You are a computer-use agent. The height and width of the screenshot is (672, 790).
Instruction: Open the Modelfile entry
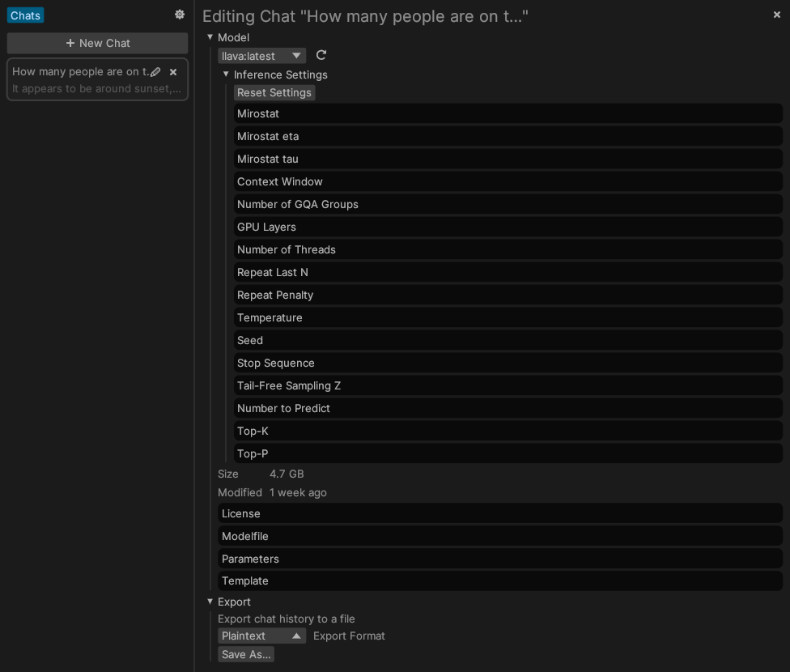click(x=499, y=536)
